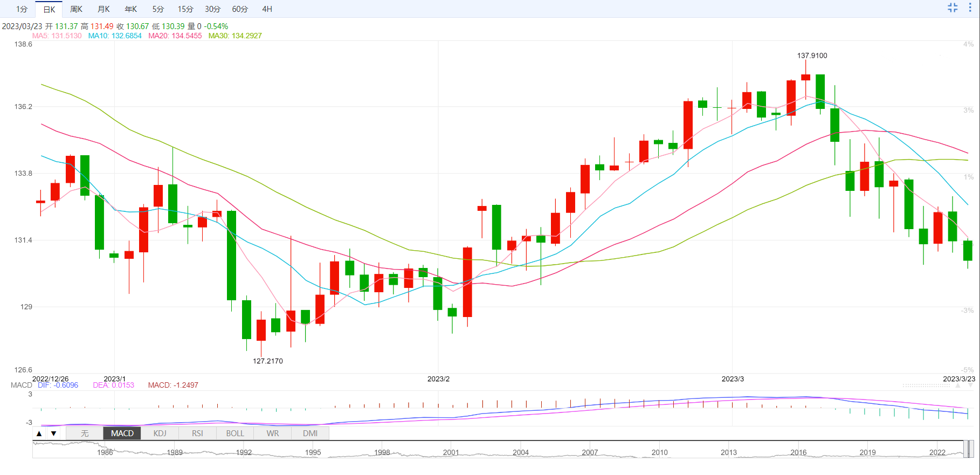Click the 2007 position on overview timeline

pyautogui.click(x=590, y=452)
